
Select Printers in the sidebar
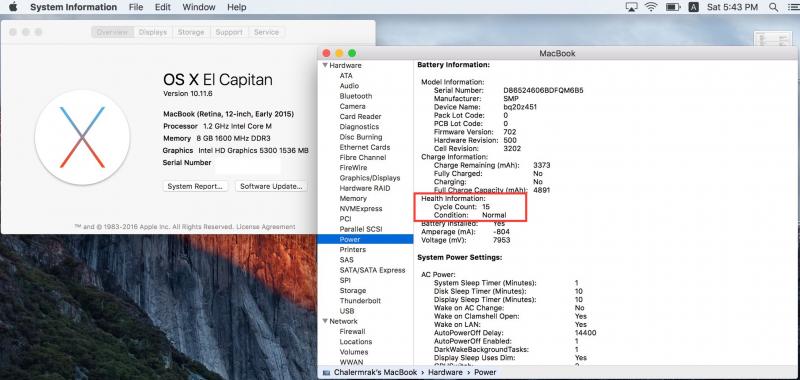tap(353, 249)
